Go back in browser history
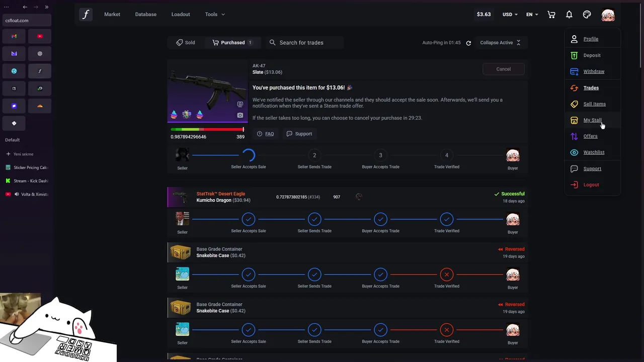644x362 pixels. point(25,7)
